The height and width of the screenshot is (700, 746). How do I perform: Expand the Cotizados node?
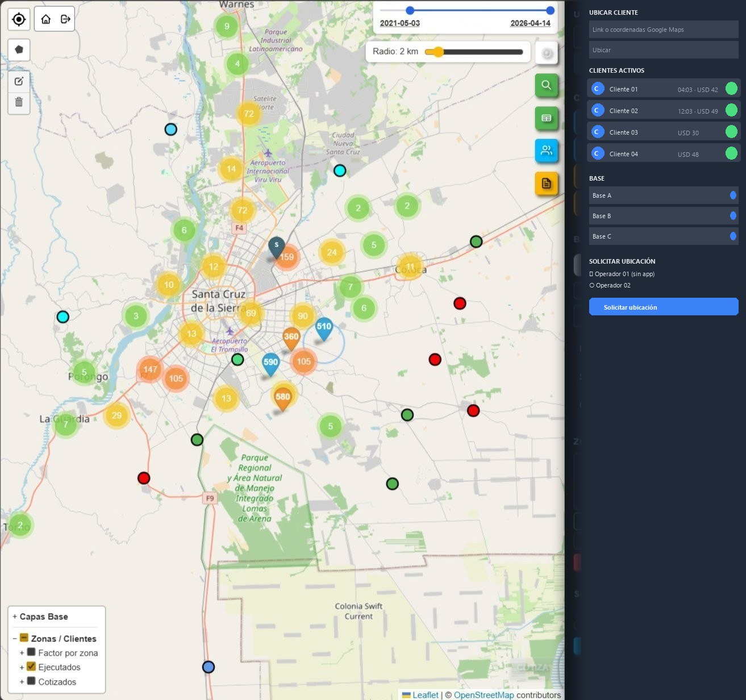point(22,682)
